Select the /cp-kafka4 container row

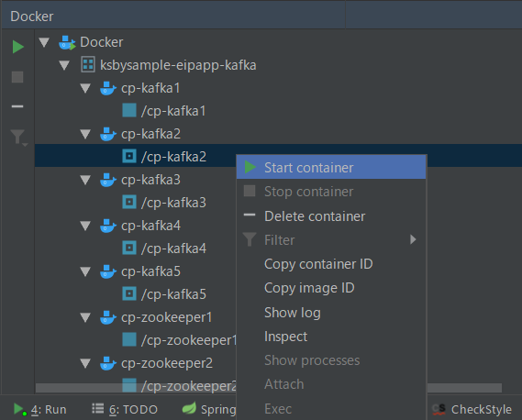point(135,248)
